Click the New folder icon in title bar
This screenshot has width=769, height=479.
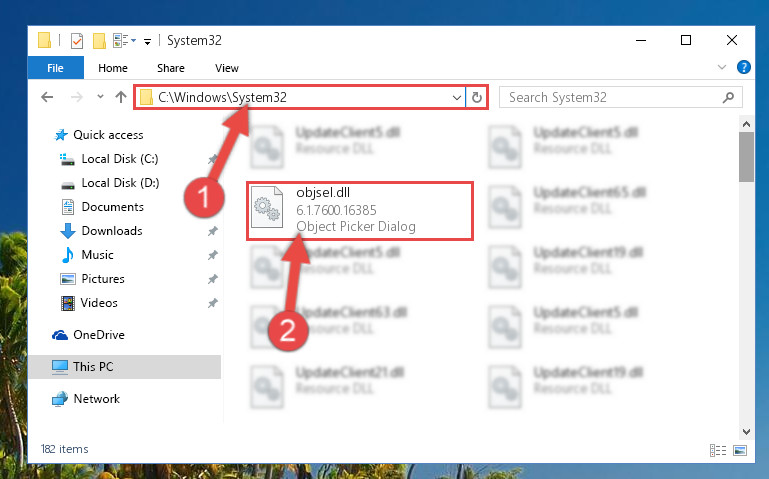coord(100,41)
